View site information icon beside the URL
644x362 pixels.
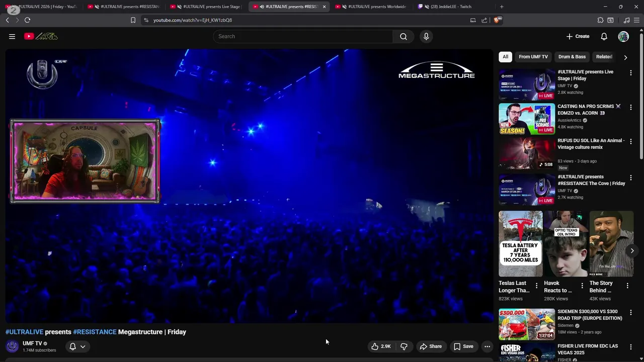(146, 20)
